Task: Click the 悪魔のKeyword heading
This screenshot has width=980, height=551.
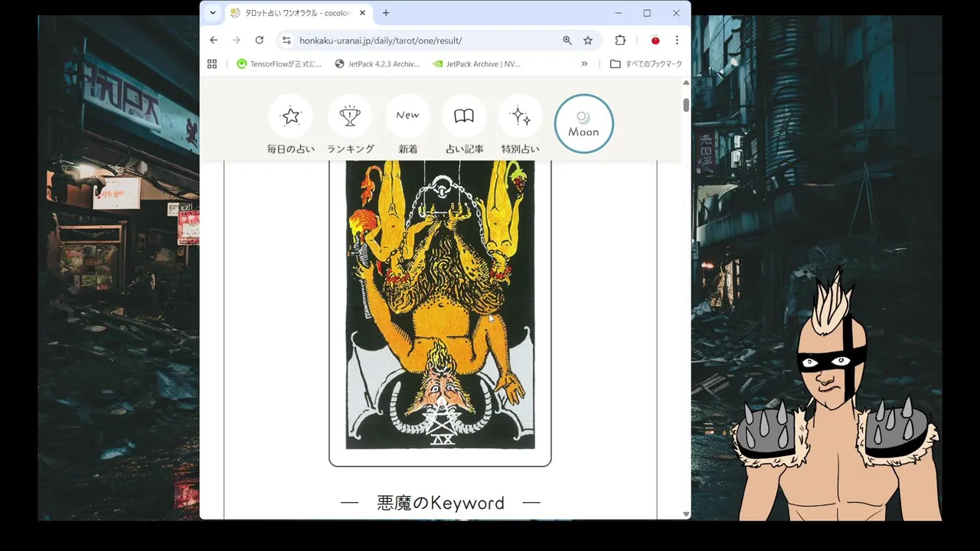Action: (x=440, y=503)
